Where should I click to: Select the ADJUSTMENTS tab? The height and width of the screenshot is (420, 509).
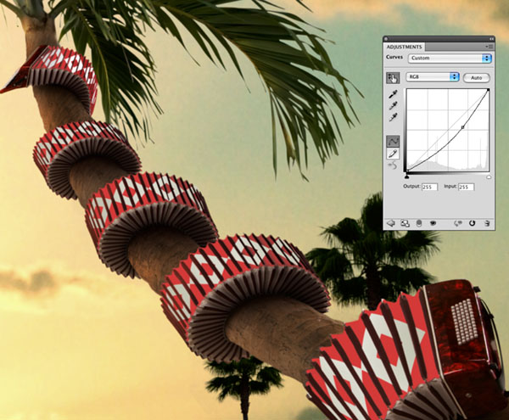pos(404,47)
